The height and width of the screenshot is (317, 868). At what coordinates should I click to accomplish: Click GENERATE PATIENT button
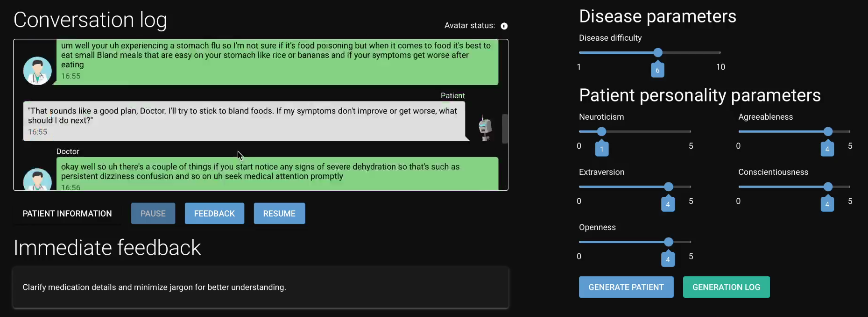click(626, 287)
